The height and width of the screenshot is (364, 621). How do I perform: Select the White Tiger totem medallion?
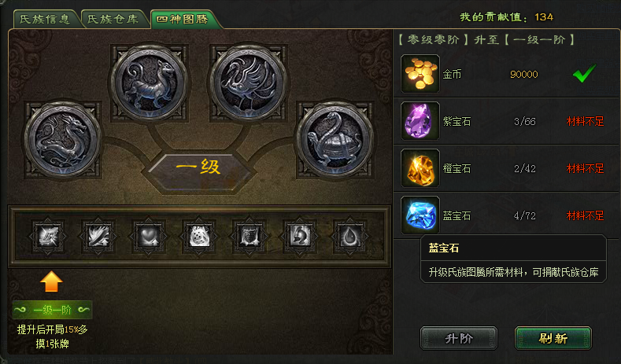150,83
